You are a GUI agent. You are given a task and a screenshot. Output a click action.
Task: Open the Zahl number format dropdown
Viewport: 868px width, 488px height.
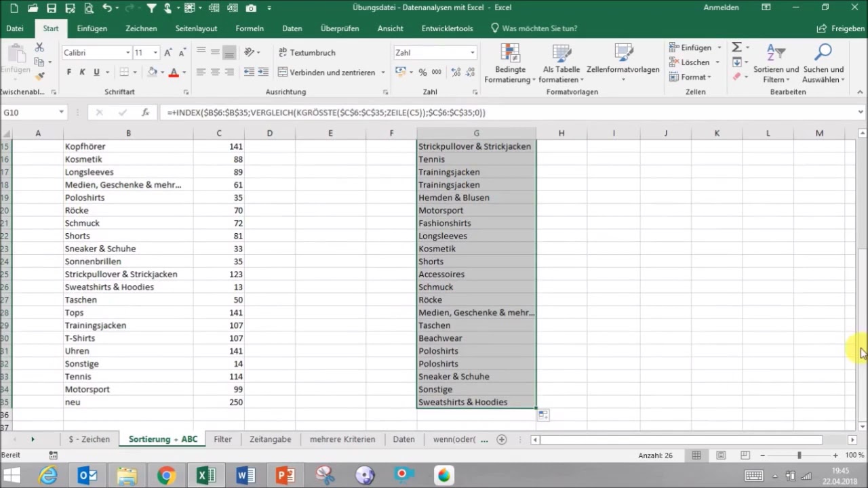[472, 53]
